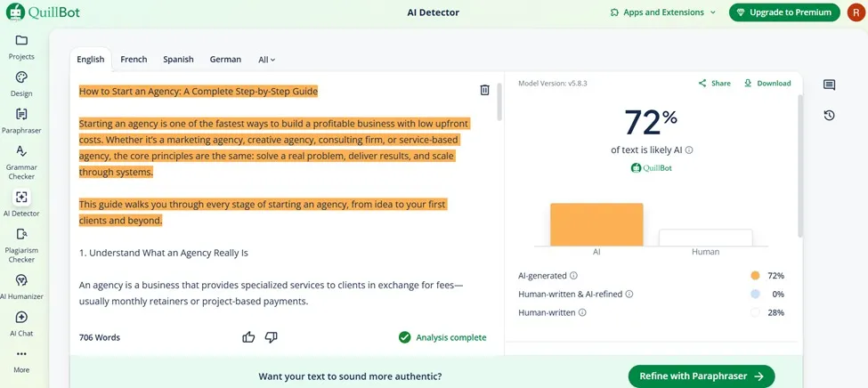Click the highlighted title 'How to Start an Agency'

pos(199,92)
